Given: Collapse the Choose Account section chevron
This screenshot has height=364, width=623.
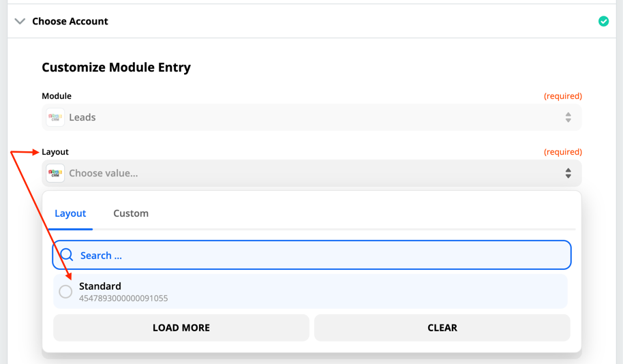Looking at the screenshot, I should (x=20, y=21).
